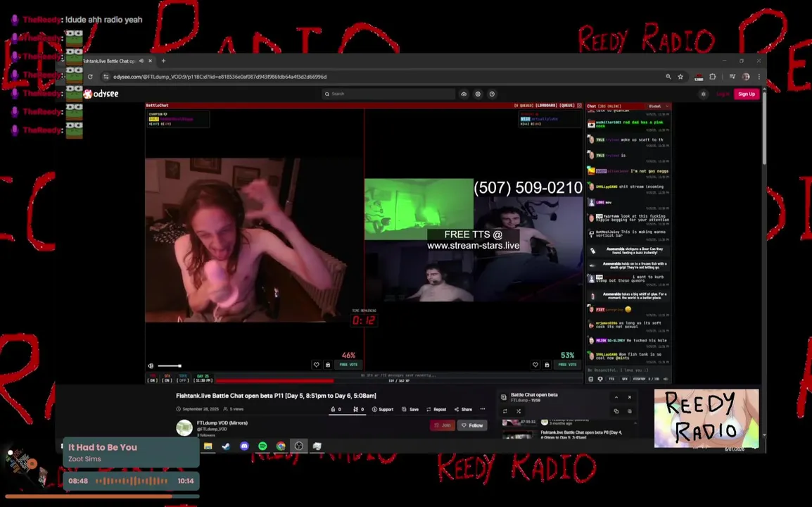Click the Log In link

coord(723,94)
